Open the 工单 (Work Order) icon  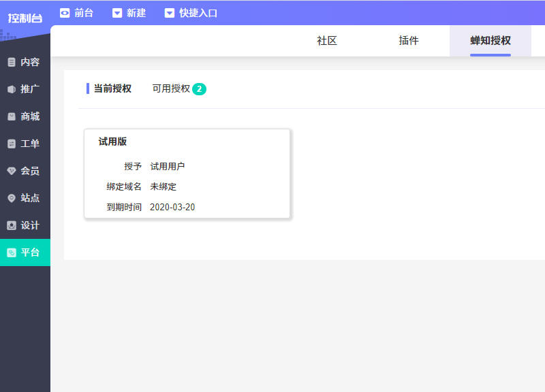pyautogui.click(x=10, y=144)
